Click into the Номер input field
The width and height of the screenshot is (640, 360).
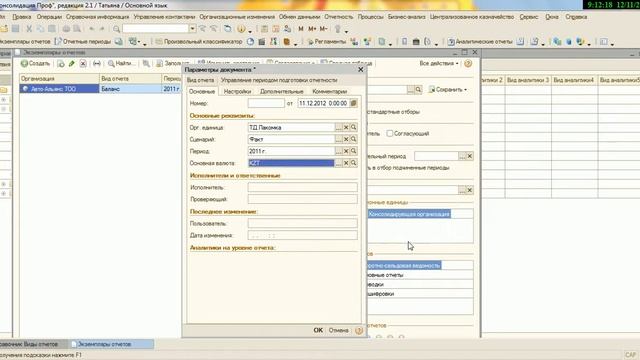pyautogui.click(x=266, y=103)
